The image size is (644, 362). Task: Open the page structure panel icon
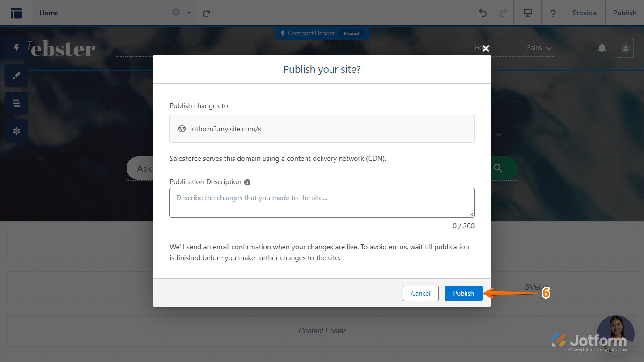[x=17, y=13]
